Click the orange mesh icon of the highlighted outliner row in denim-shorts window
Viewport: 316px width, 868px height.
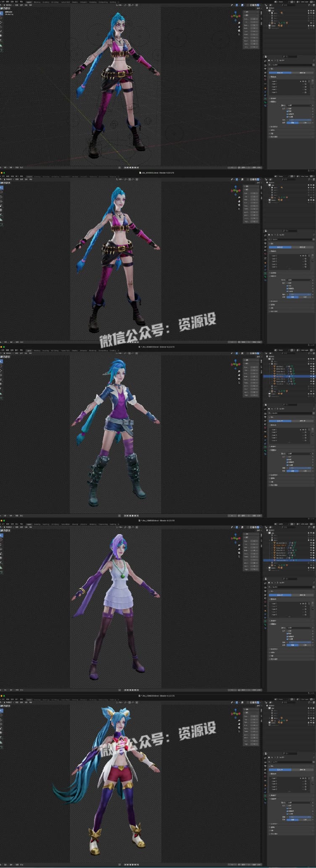(274, 376)
